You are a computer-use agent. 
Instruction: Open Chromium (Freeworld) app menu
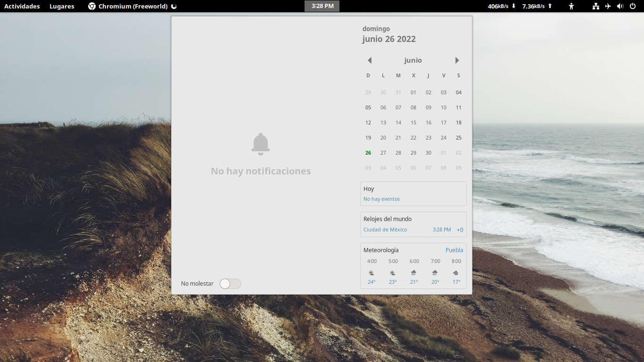[132, 6]
